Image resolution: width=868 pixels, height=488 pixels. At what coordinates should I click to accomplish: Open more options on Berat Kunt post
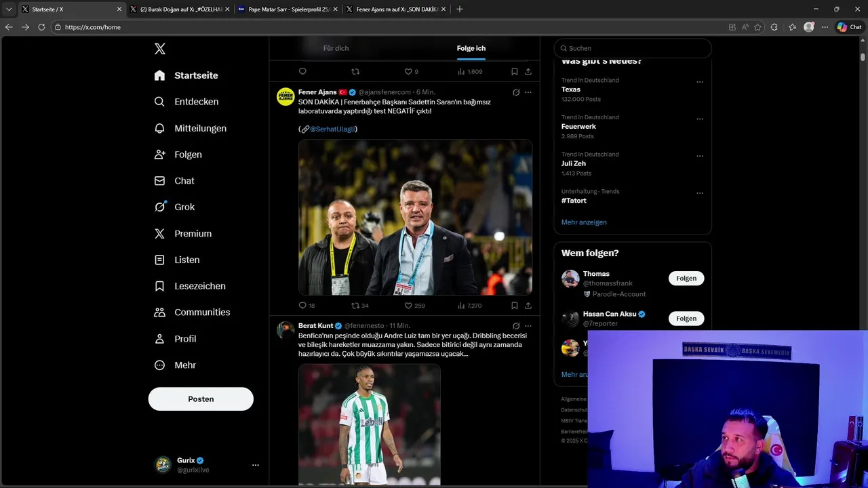(528, 326)
